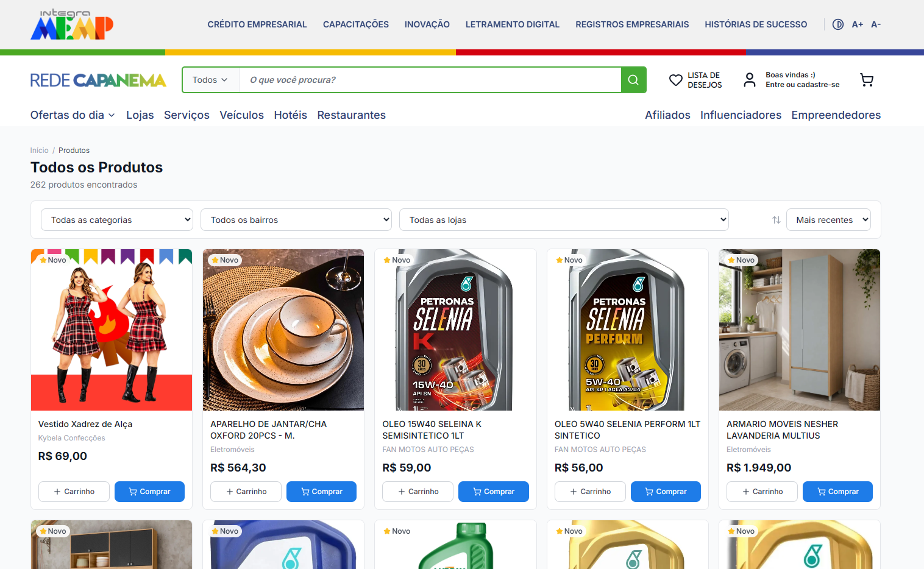Open Todos os bairros dropdown
This screenshot has width=924, height=569.
click(296, 220)
